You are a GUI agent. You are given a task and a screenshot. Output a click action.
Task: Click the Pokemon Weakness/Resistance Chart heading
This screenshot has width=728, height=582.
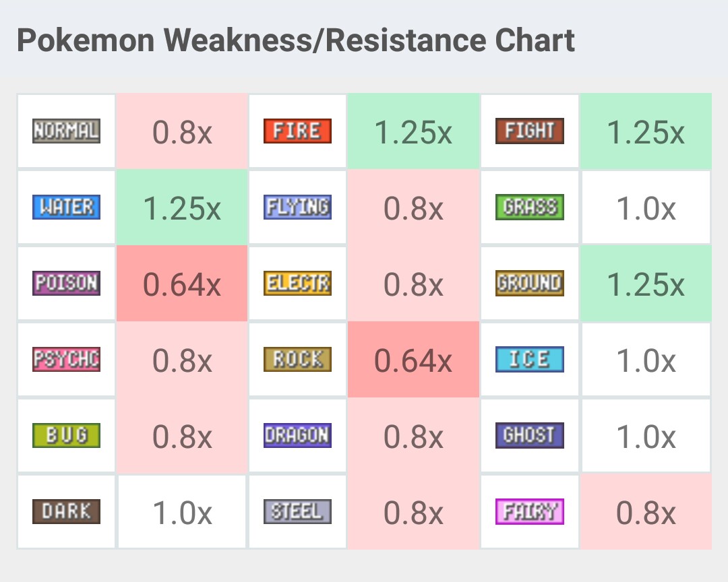pos(296,40)
